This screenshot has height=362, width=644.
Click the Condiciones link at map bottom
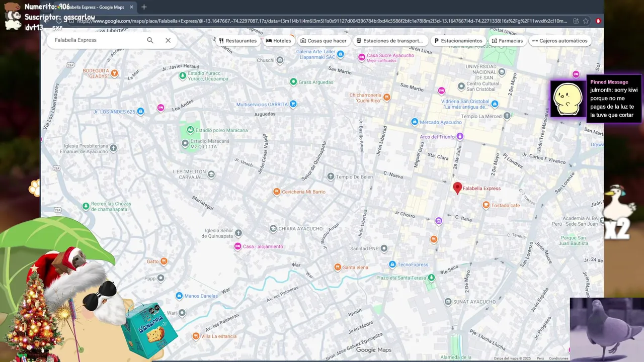tap(558, 358)
